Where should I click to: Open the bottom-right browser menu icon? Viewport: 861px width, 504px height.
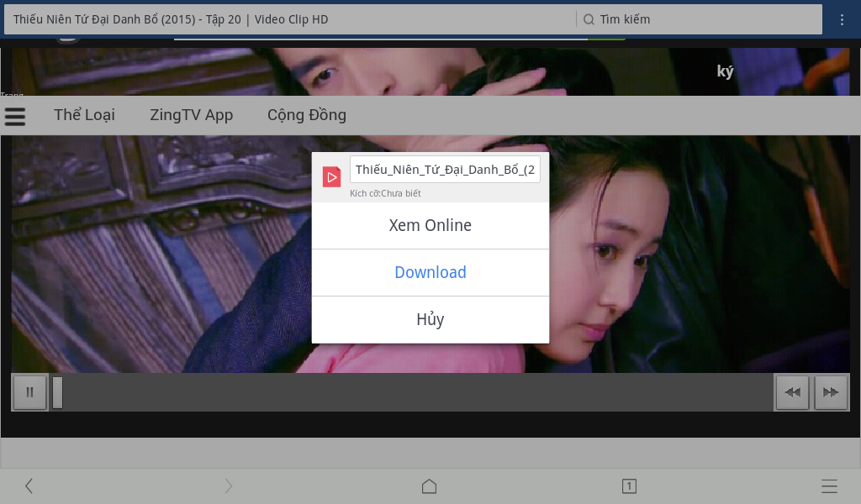pyautogui.click(x=829, y=486)
